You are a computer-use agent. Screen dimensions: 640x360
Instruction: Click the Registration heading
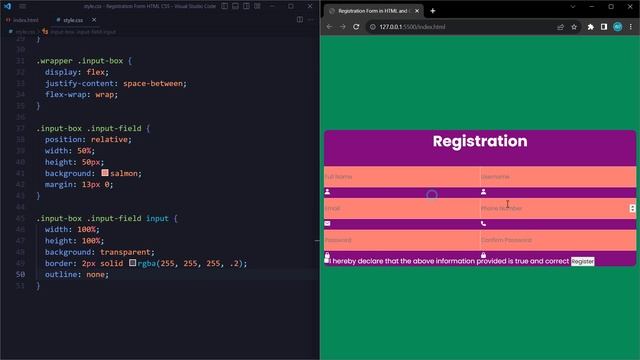click(x=480, y=141)
